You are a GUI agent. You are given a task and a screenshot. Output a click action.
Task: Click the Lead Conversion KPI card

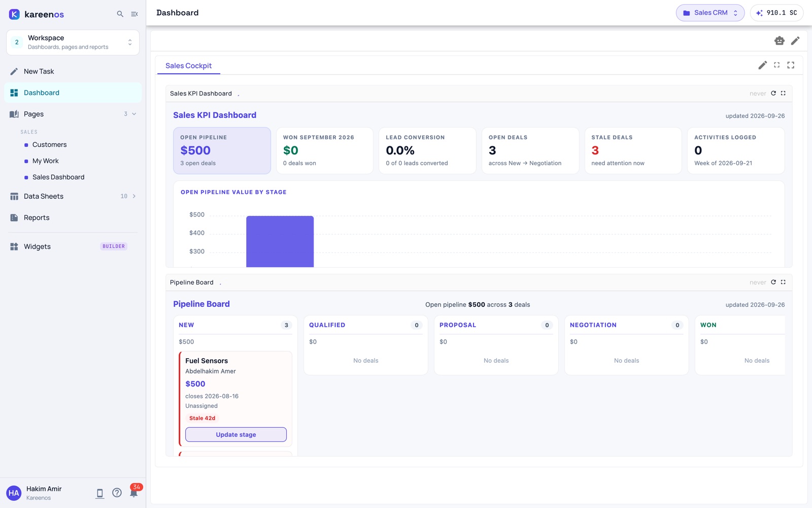click(427, 151)
